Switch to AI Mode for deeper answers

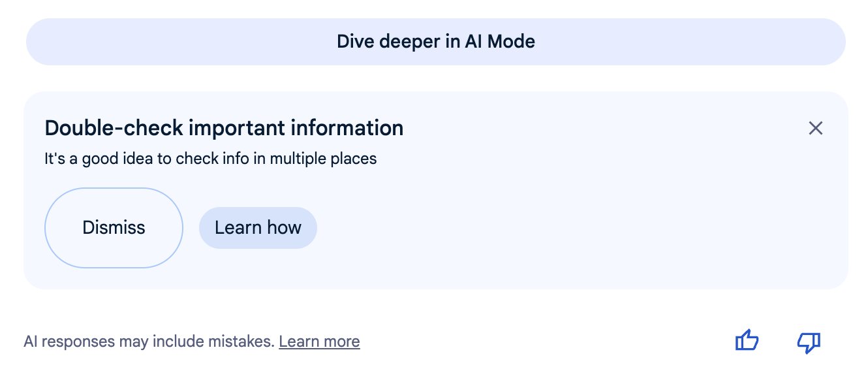(435, 42)
